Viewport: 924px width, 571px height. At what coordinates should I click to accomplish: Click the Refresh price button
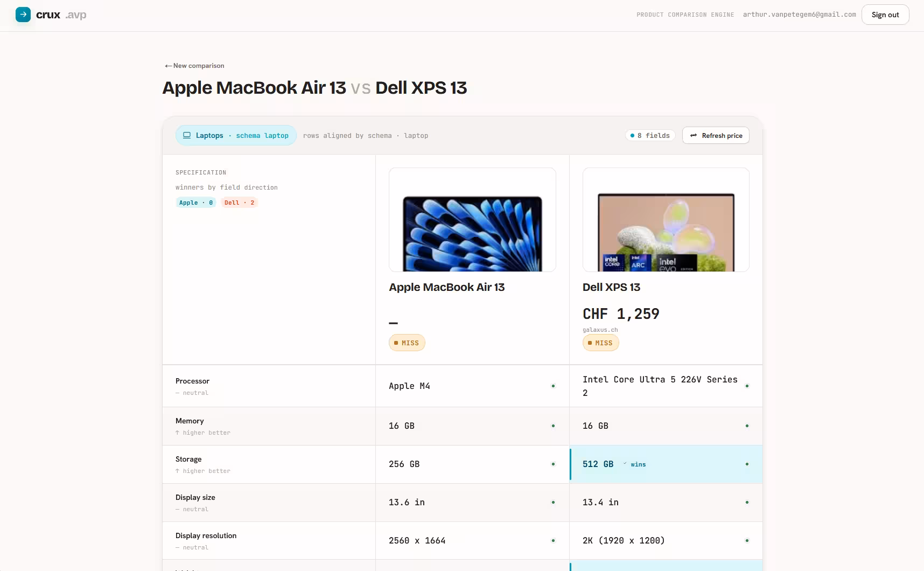[716, 135]
